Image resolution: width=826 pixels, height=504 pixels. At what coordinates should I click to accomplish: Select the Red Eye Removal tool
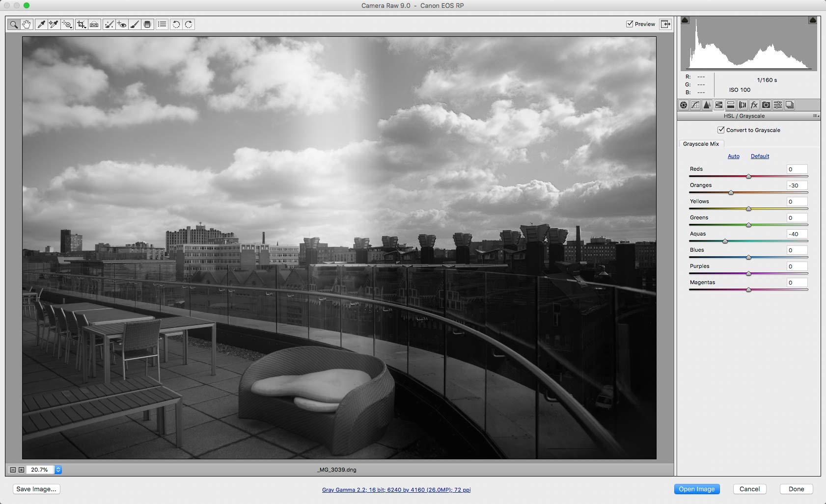(x=122, y=24)
